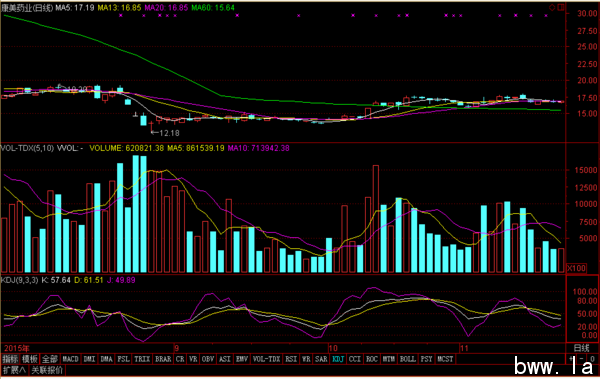Select the EMV indicator tab
This screenshot has width=600, height=379.
(242, 359)
